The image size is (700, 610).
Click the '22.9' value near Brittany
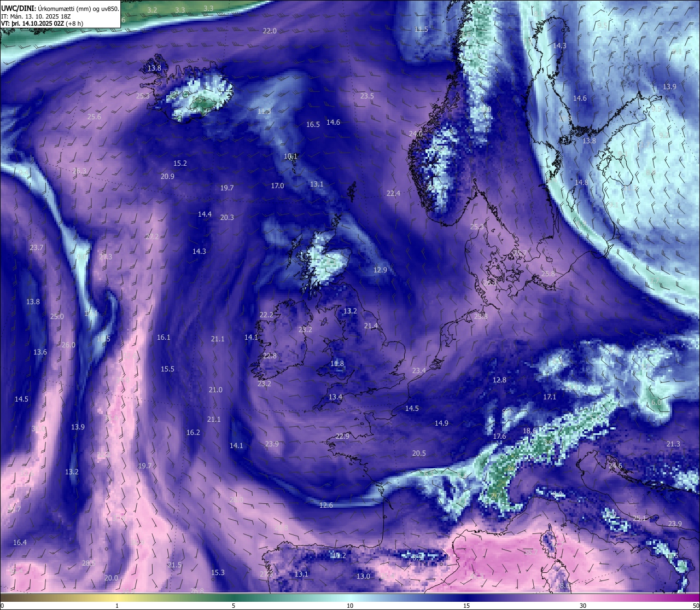(x=342, y=436)
